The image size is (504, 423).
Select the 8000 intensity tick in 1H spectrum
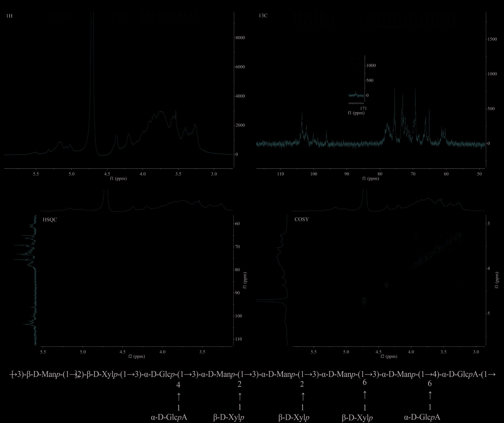click(240, 38)
